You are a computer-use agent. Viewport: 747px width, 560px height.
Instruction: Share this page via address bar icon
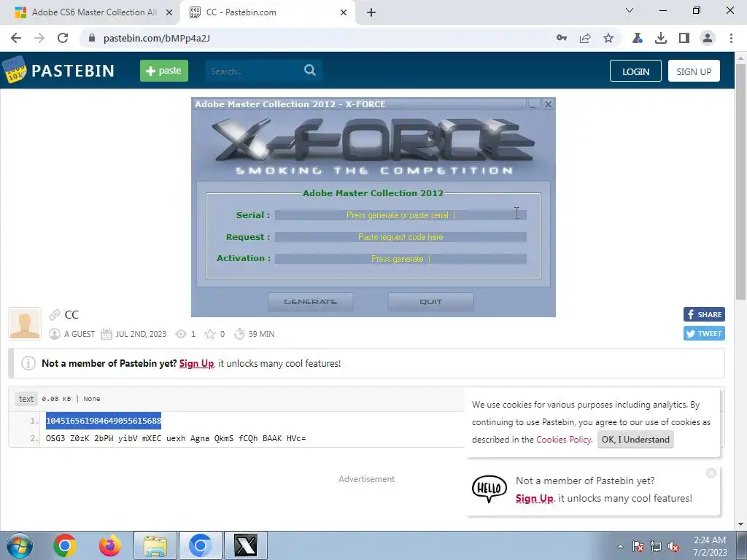click(585, 38)
